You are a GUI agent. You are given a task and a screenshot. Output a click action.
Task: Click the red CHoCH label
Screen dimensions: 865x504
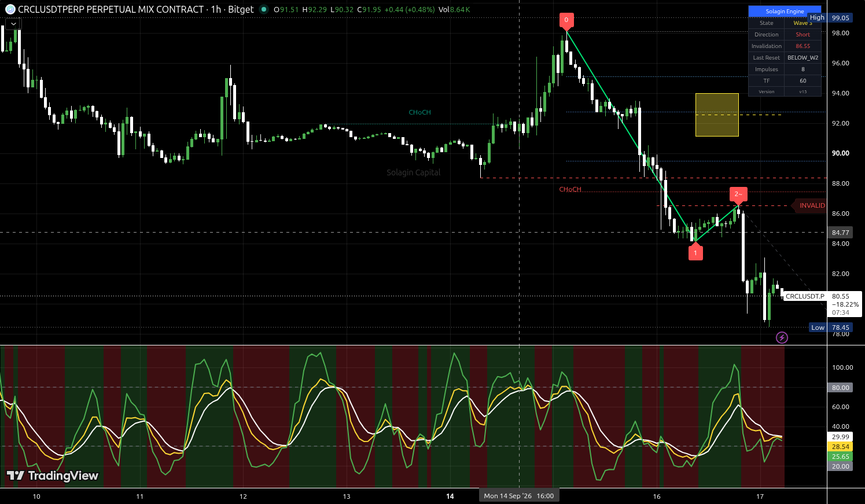[x=570, y=190]
